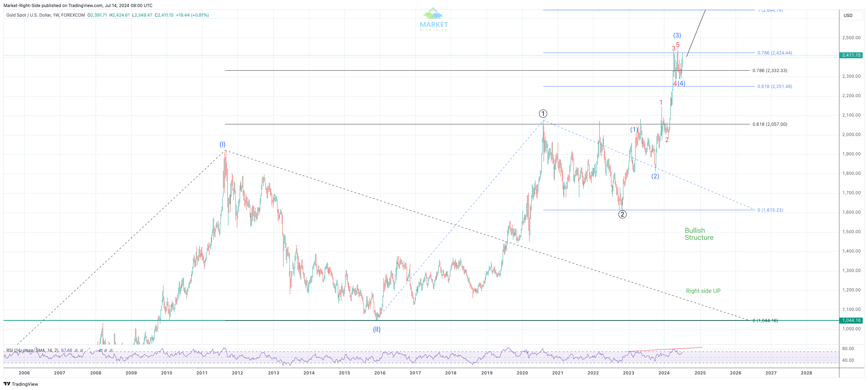Click 1,500.00 on the price axis
The image size is (868, 390).
(851, 232)
